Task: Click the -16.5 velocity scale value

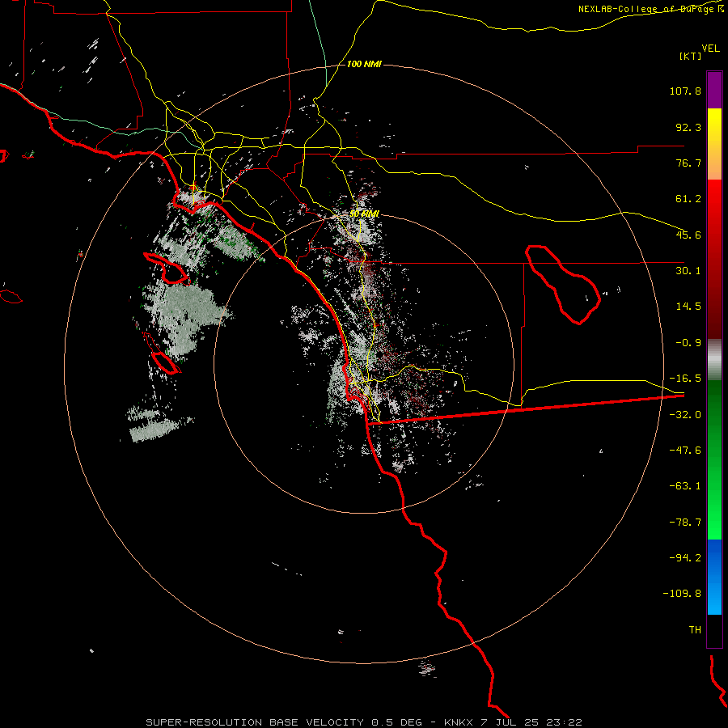Action: pos(685,379)
